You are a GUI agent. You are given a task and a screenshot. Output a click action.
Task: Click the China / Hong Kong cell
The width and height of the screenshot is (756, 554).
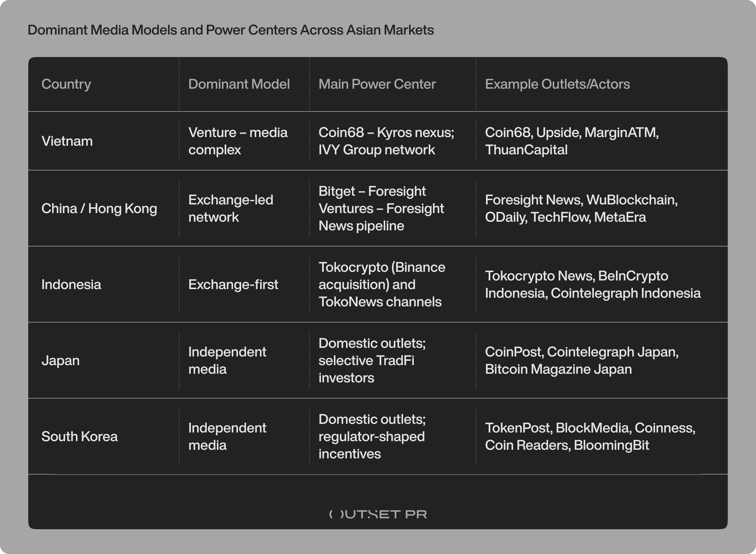coord(99,208)
